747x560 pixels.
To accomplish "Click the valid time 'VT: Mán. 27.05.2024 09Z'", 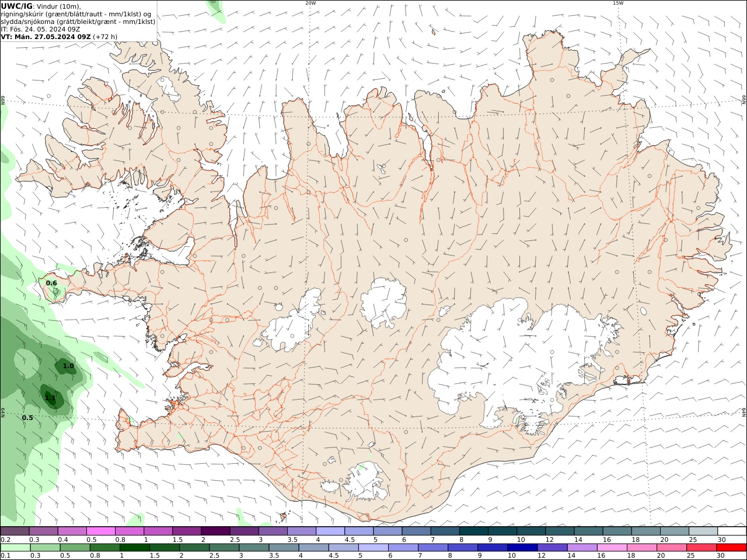I will click(x=46, y=37).
